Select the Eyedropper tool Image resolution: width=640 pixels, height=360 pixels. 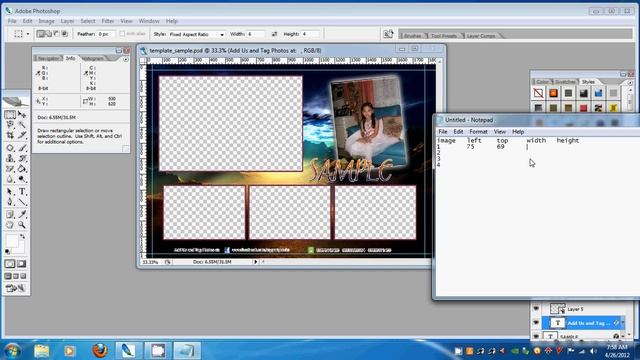pos(22,214)
